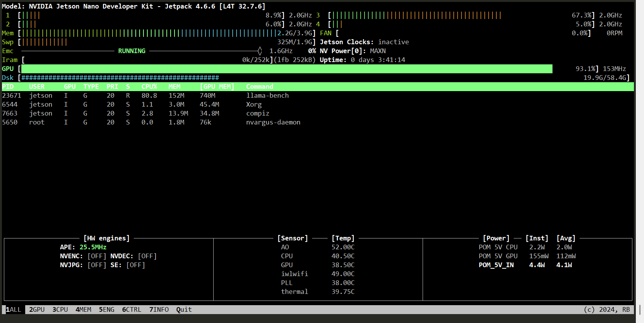
Task: Click Quit in the bottom bar
Action: (184, 309)
